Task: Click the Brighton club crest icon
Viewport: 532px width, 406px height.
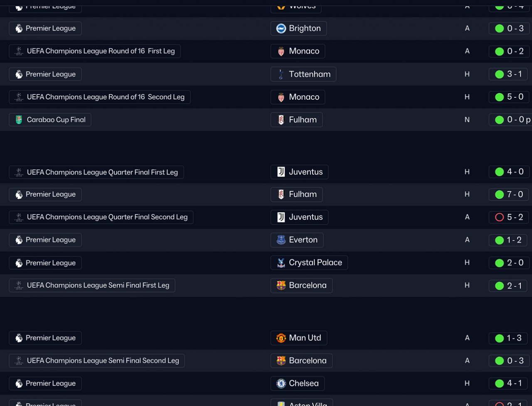Action: pyautogui.click(x=281, y=28)
